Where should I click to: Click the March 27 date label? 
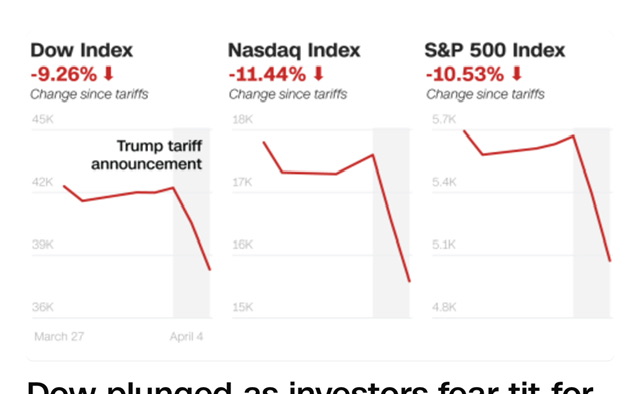coord(59,336)
